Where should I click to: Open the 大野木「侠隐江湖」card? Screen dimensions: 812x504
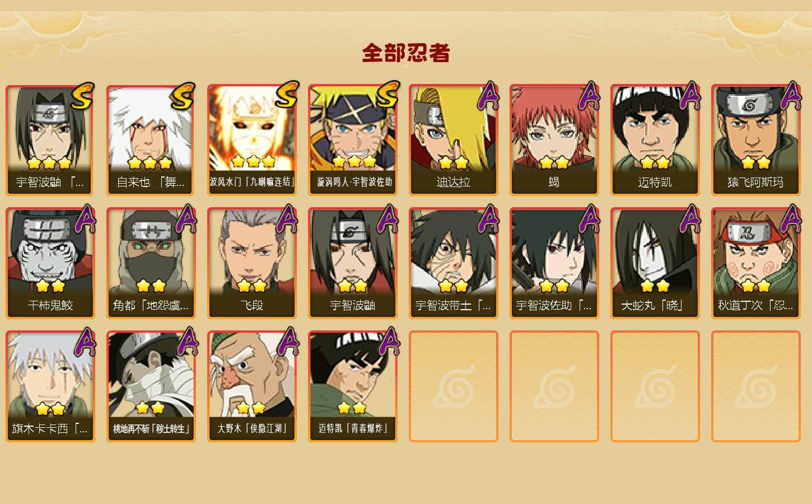point(251,386)
